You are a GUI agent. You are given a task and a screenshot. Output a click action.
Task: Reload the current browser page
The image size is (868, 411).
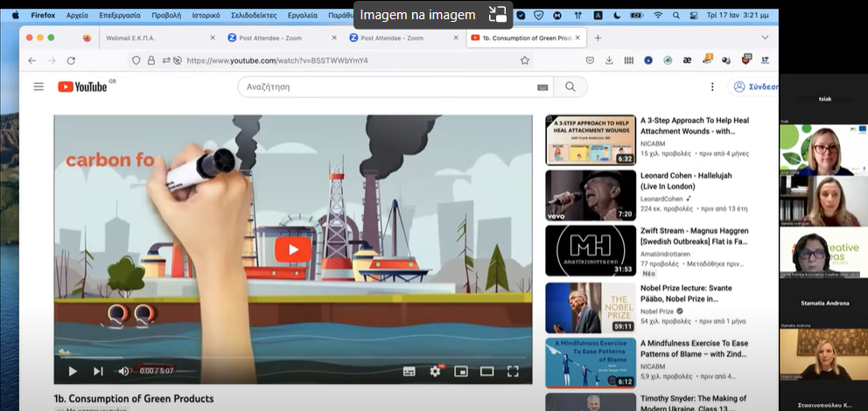pos(72,60)
